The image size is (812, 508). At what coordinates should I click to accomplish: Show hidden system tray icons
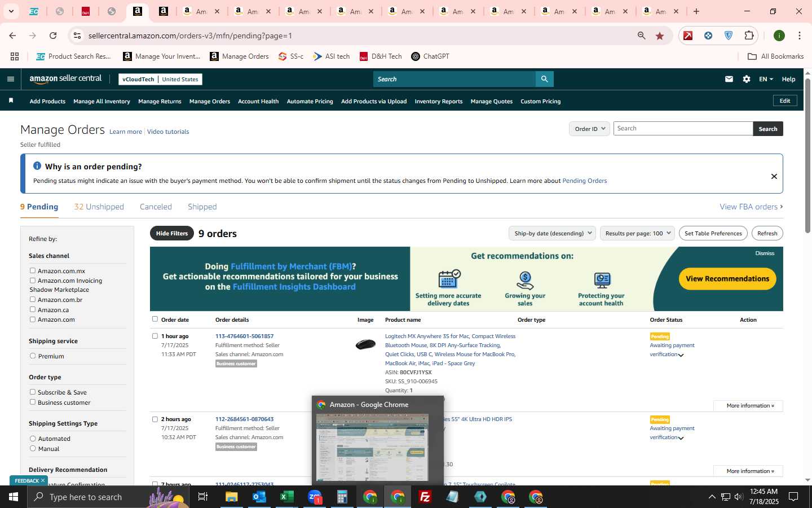[x=712, y=497]
